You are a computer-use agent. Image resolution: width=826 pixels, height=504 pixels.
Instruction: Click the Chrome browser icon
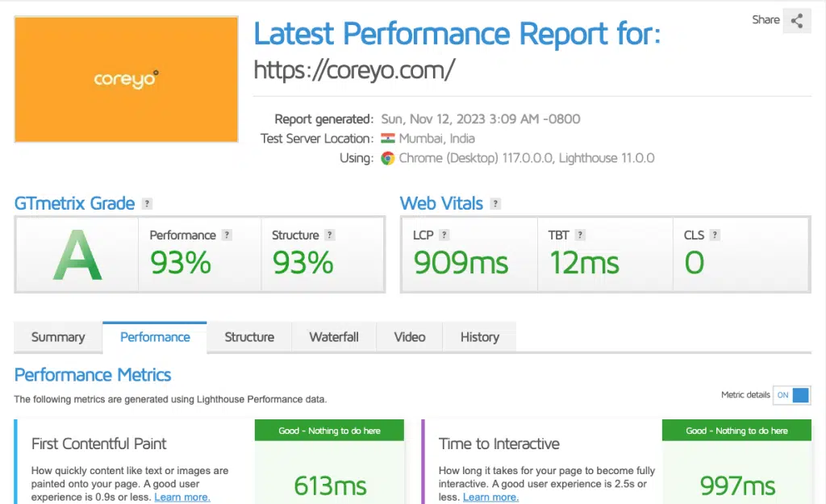tap(388, 158)
